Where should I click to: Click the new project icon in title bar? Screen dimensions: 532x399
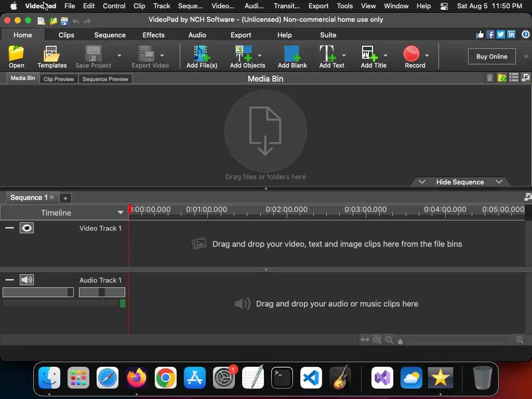[x=41, y=21]
